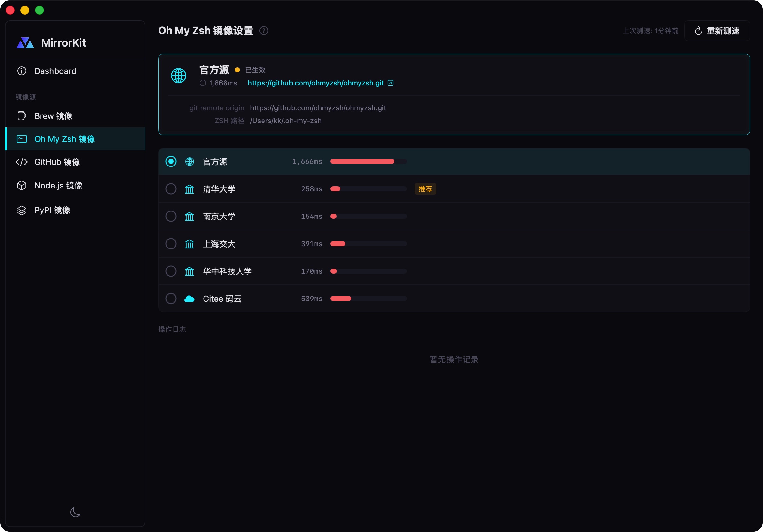
Task: Click the 华中科技大学 latency bar
Action: click(x=368, y=271)
